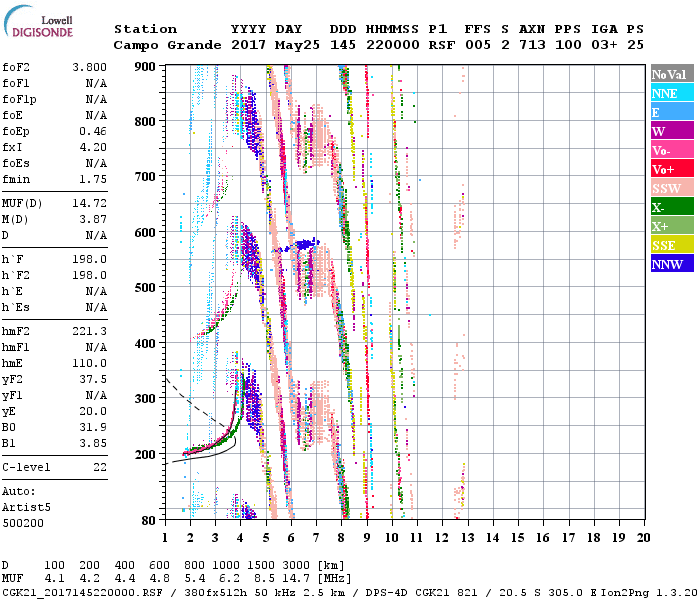Click the hmE value 110.0
700x600 pixels.
click(x=89, y=363)
